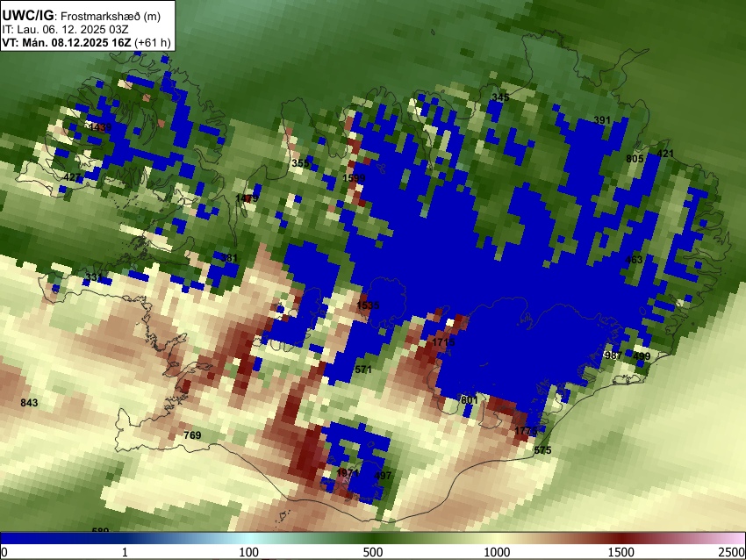Image resolution: width=746 pixels, height=560 pixels.
Task: Click the 'UWC/IG: Frostmarkshæð (m)' title text
Action: 82,16
